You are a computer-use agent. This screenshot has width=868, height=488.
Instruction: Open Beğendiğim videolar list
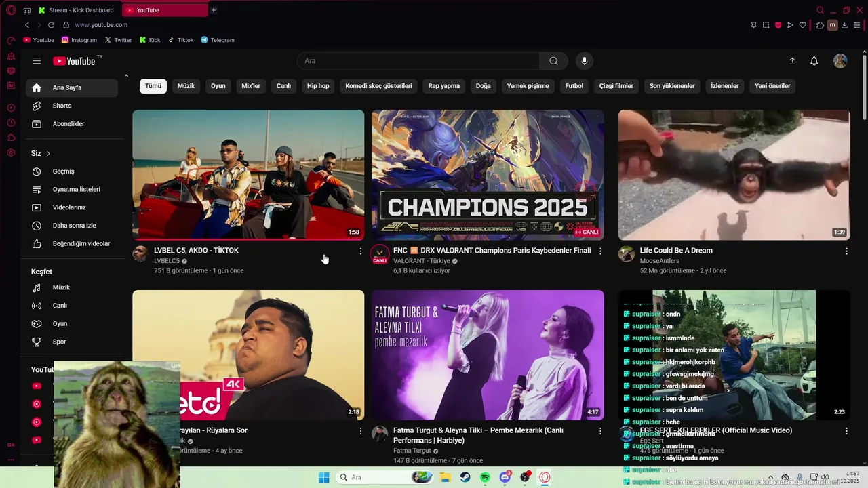(72, 243)
